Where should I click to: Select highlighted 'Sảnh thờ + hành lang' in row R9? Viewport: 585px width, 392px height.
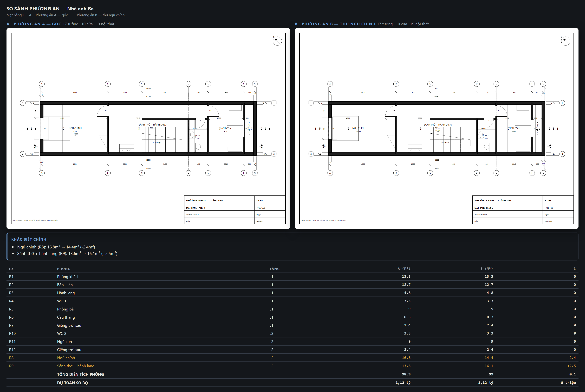point(76,366)
